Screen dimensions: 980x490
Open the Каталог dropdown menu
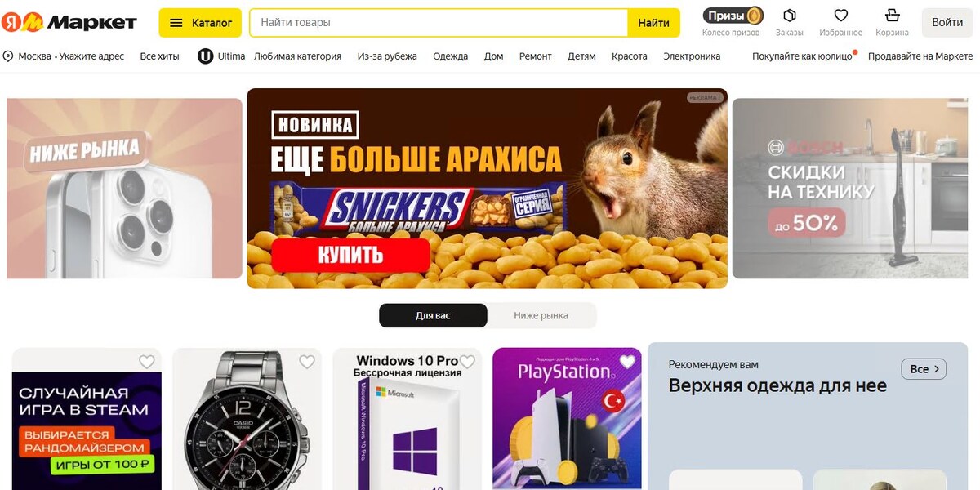[200, 23]
